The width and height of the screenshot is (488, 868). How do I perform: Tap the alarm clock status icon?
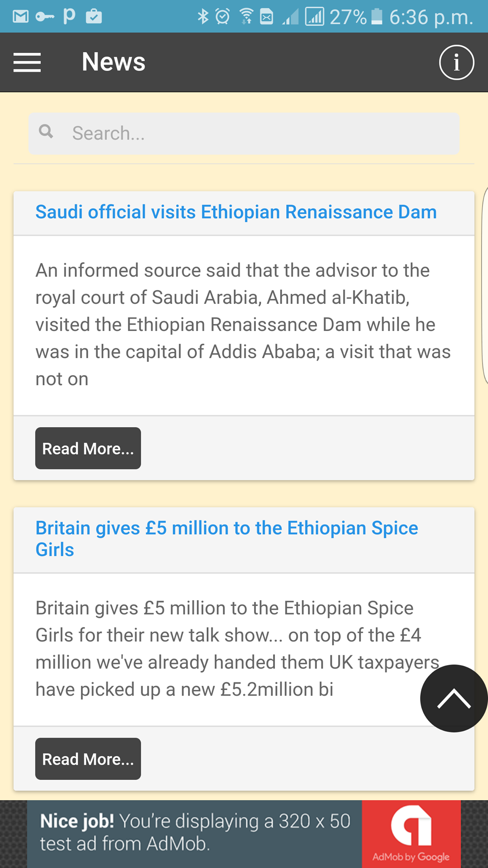point(222,17)
